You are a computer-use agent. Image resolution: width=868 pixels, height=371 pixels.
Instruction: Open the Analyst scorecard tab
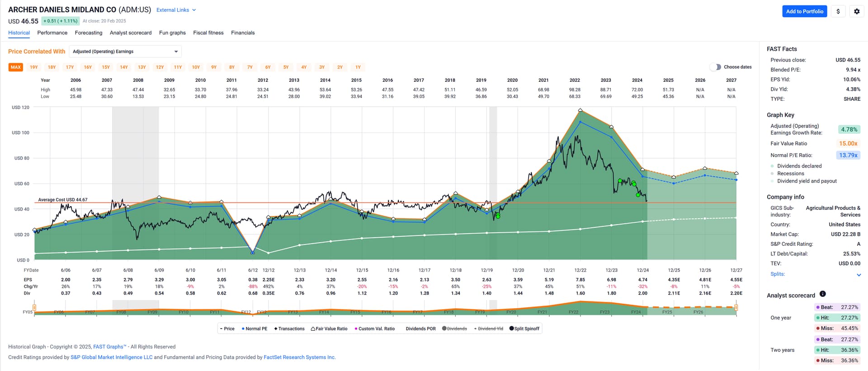coord(131,33)
